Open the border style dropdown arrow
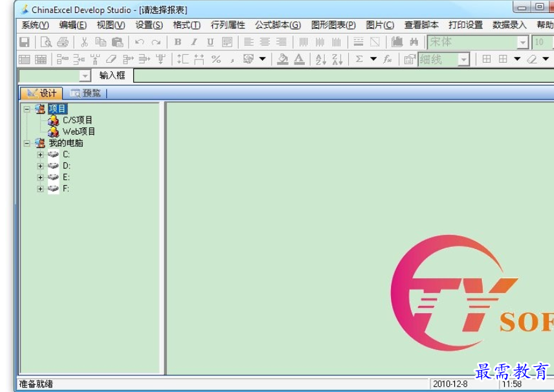This screenshot has width=554, height=392. click(517, 59)
